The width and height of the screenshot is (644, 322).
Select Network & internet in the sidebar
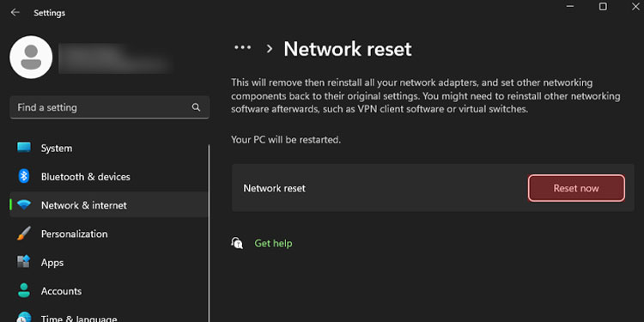pos(109,205)
